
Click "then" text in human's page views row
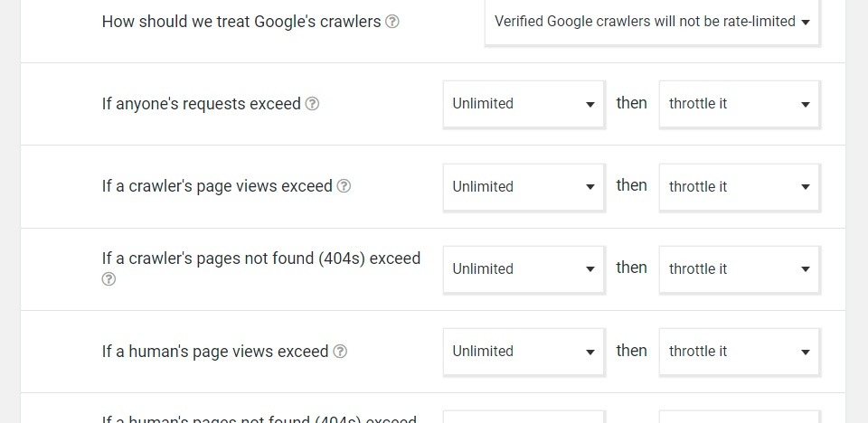[631, 351]
